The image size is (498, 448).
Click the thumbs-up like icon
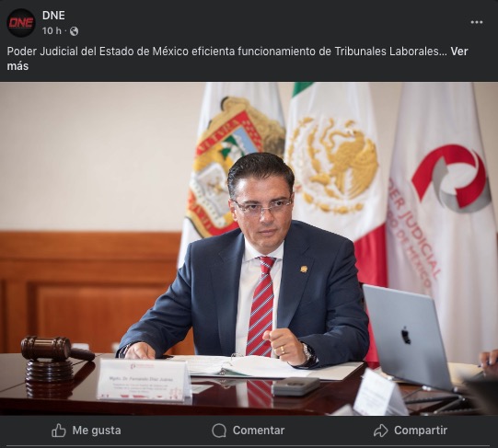pos(59,431)
